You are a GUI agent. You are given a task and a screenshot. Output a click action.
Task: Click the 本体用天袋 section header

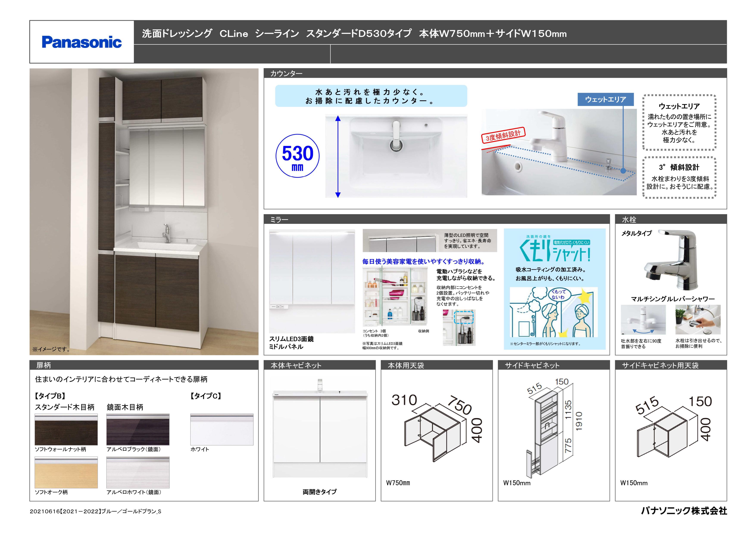point(437,365)
